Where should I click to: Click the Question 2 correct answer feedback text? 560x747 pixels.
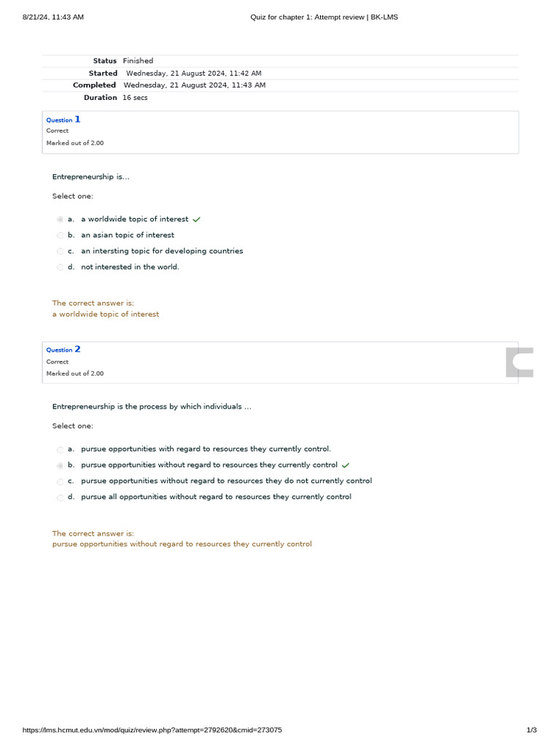[182, 544]
